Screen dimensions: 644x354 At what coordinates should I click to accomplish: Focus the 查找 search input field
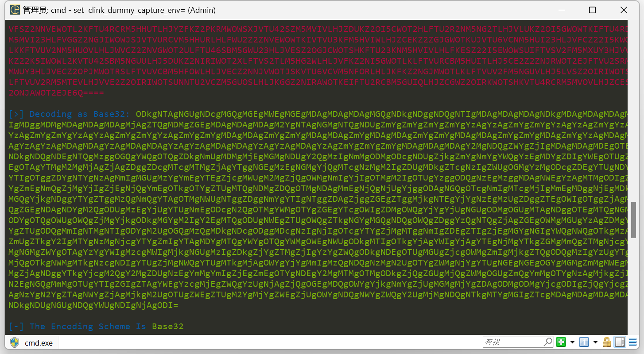tap(513, 342)
